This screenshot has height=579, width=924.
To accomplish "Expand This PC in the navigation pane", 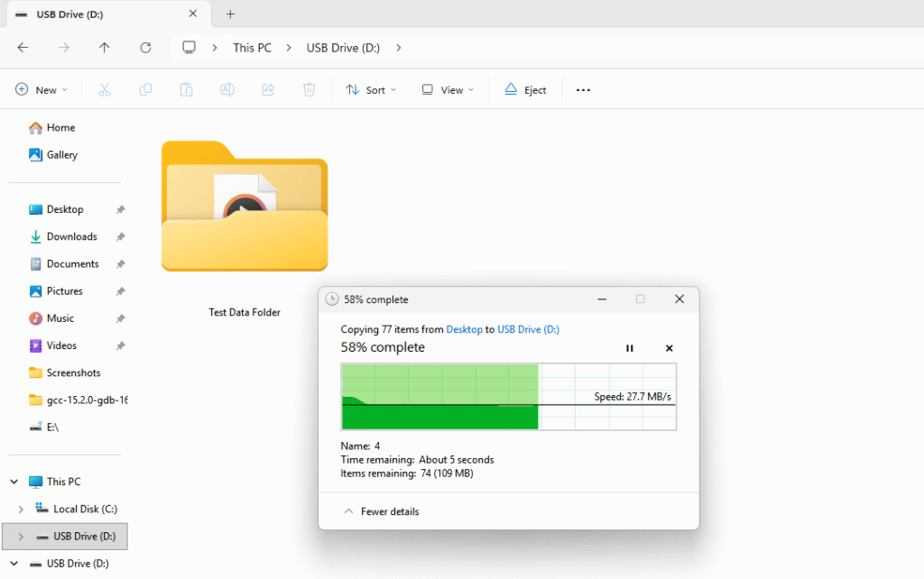I will [x=14, y=481].
